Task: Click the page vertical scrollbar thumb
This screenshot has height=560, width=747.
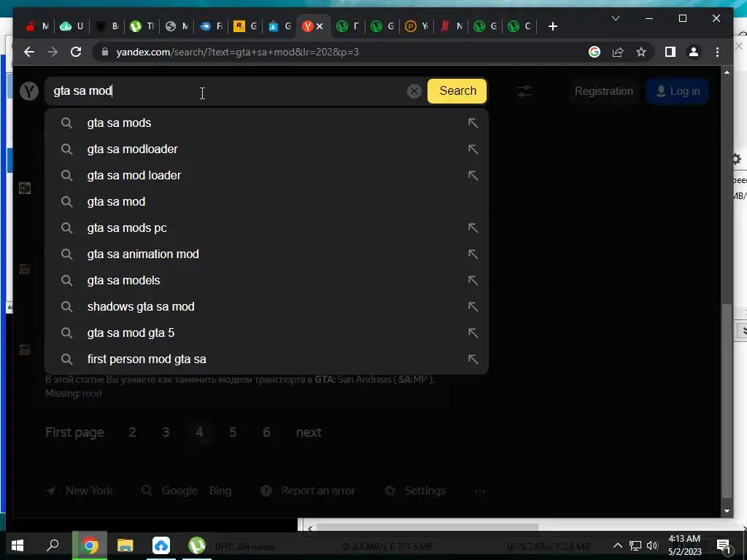Action: [727, 400]
